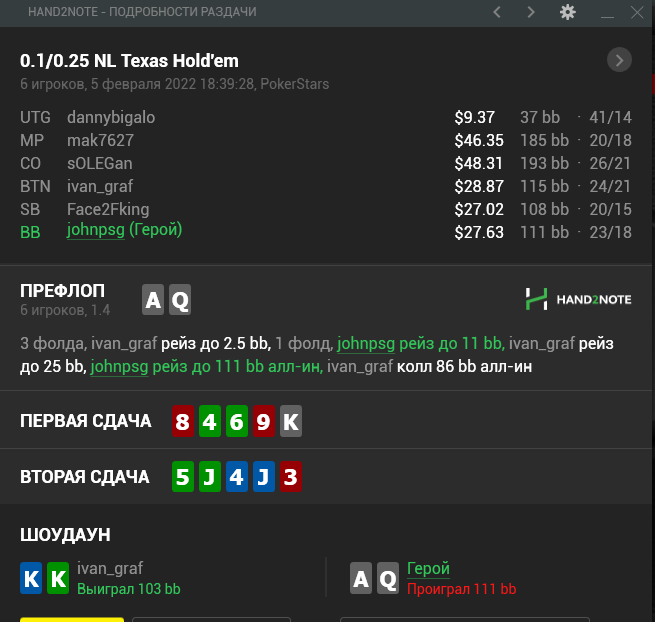Click hero stack value $27.63
Screen dimensions: 655x622
pos(479,232)
